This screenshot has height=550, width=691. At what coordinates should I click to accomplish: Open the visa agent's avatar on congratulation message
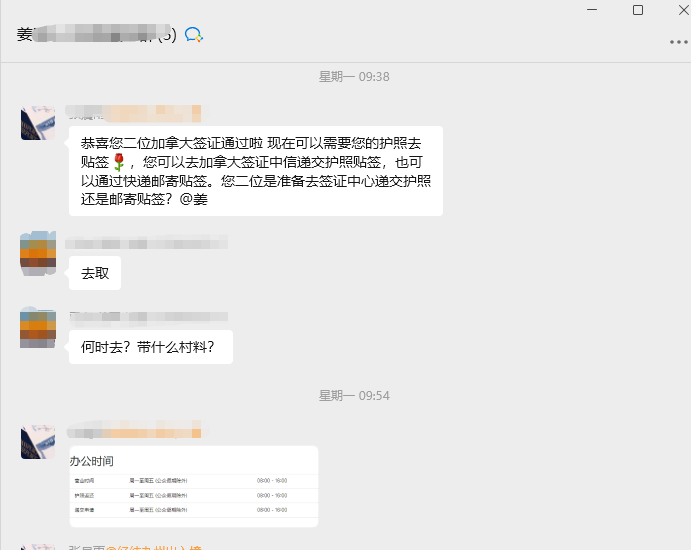[x=38, y=123]
